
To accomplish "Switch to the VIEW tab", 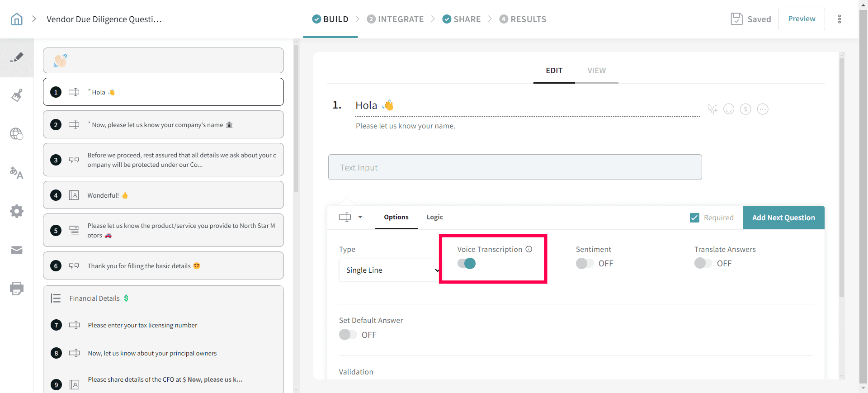I will tap(596, 71).
